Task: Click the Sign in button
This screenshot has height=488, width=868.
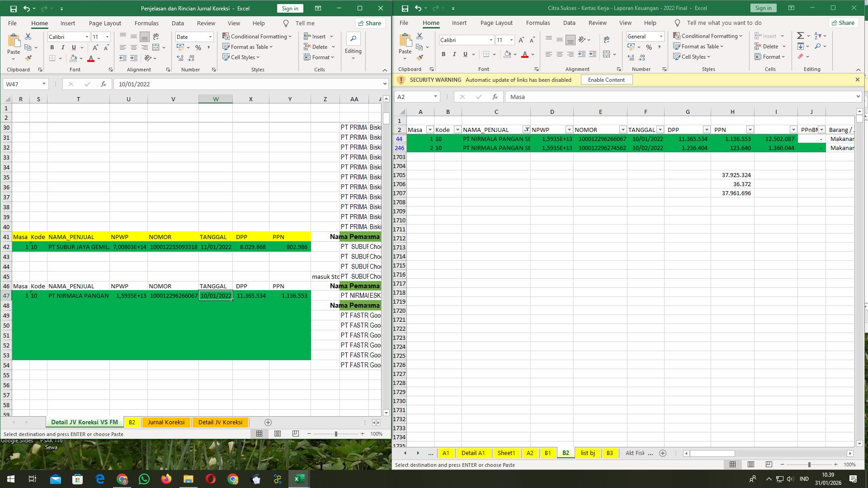Action: (x=289, y=8)
